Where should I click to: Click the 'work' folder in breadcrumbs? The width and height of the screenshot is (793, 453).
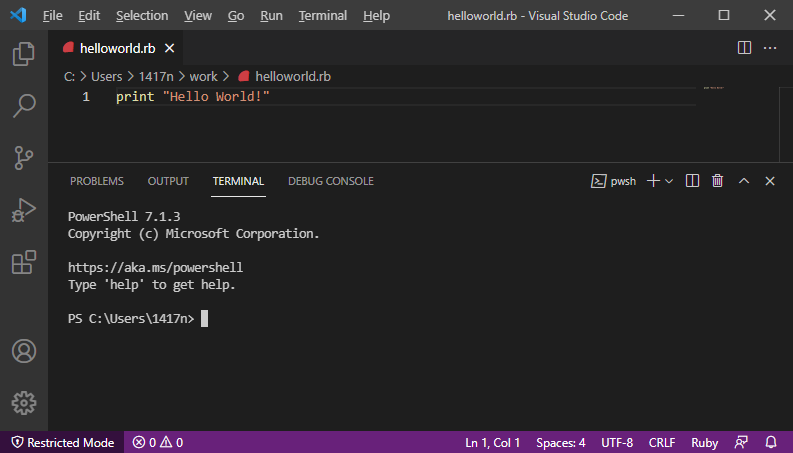click(x=203, y=76)
